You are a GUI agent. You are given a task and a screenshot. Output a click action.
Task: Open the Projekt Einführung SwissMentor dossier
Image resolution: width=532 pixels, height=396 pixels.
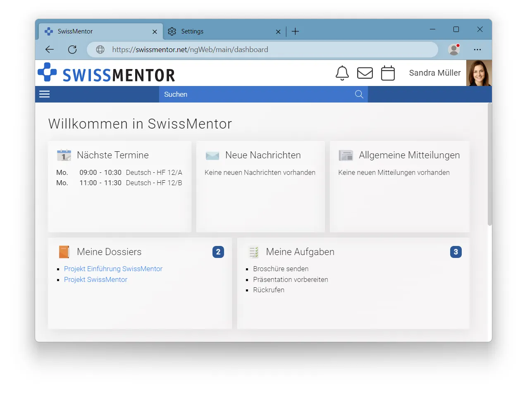click(x=113, y=269)
